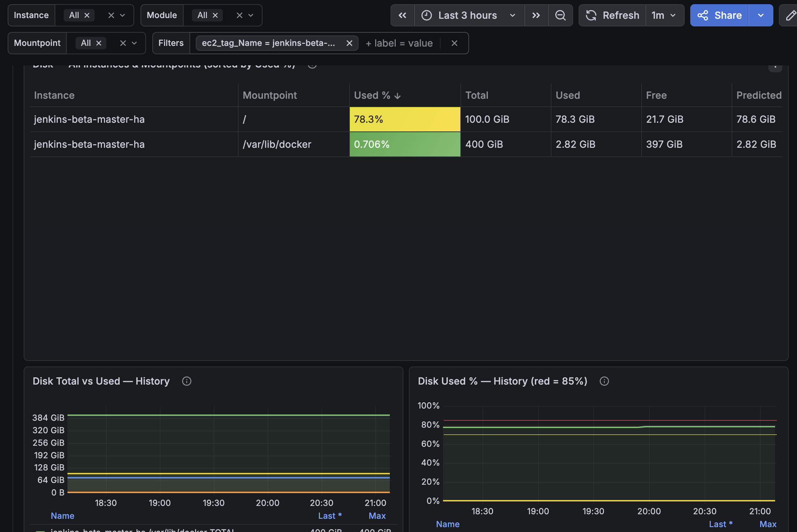797x532 pixels.
Task: Show info for Disk Total vs Used panel
Action: click(187, 381)
